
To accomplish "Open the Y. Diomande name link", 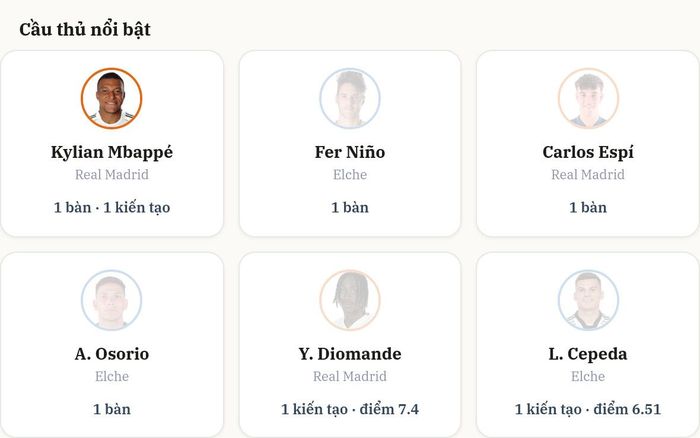I will (350, 354).
